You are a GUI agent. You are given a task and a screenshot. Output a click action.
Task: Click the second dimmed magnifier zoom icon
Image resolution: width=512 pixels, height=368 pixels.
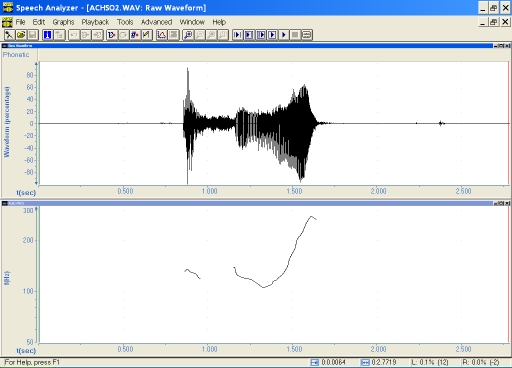click(211, 35)
